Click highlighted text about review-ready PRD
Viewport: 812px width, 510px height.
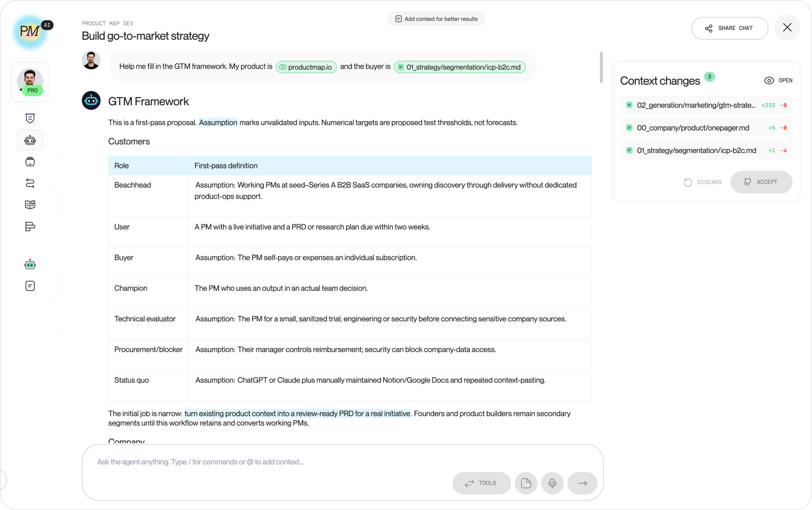pos(297,414)
